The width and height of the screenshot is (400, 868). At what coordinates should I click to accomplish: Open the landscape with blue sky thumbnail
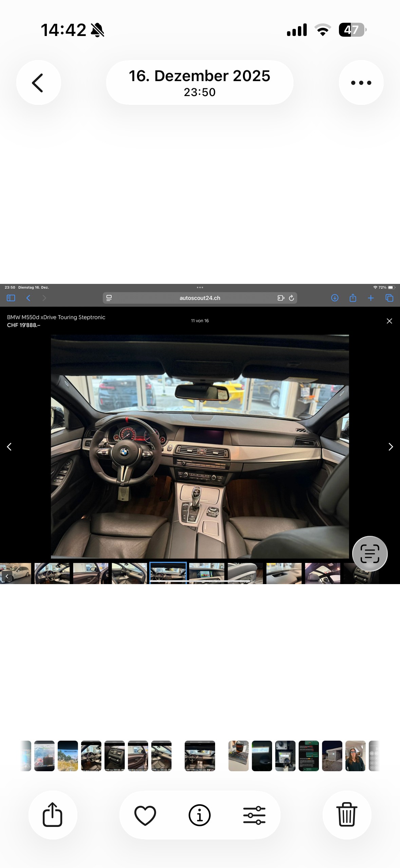click(x=68, y=756)
